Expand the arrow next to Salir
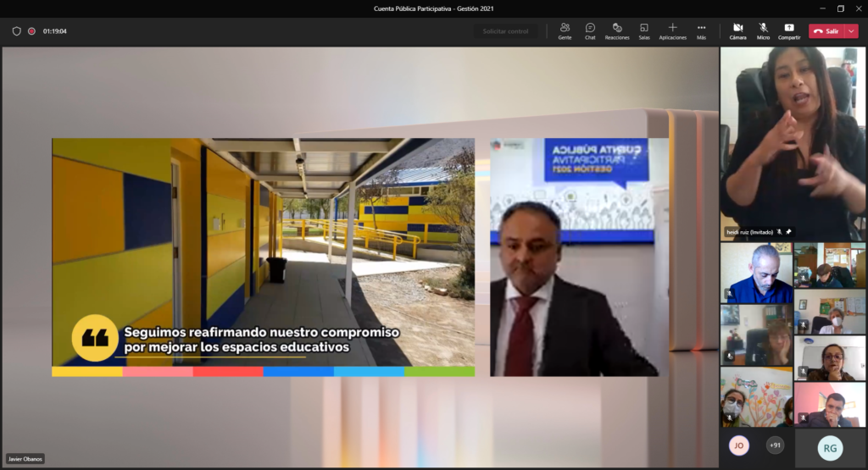The image size is (868, 470). pyautogui.click(x=852, y=31)
